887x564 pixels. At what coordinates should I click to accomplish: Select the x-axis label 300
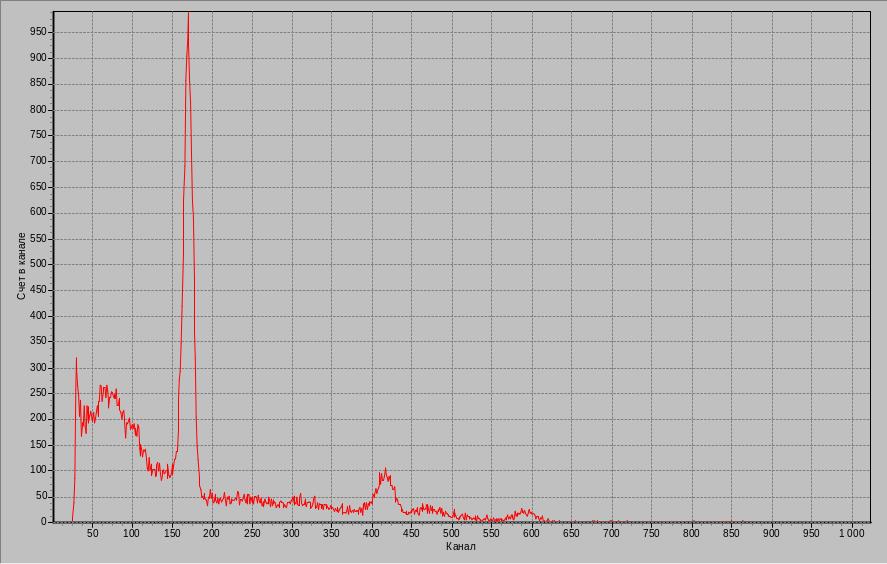(292, 533)
